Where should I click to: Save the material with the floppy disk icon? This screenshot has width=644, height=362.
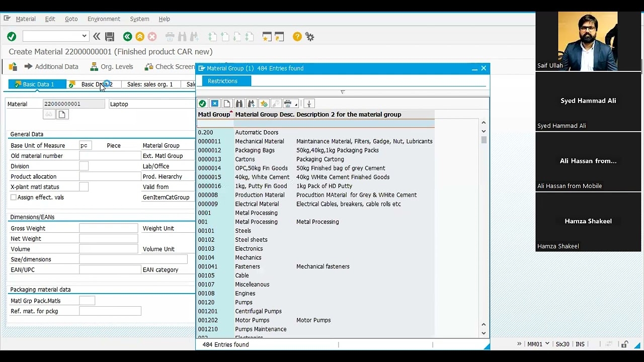[110, 37]
